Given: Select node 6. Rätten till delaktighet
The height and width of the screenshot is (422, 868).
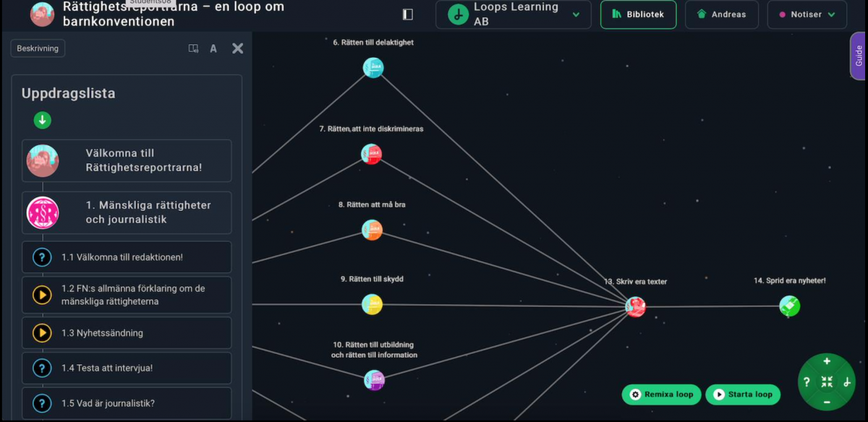Looking at the screenshot, I should (x=373, y=68).
